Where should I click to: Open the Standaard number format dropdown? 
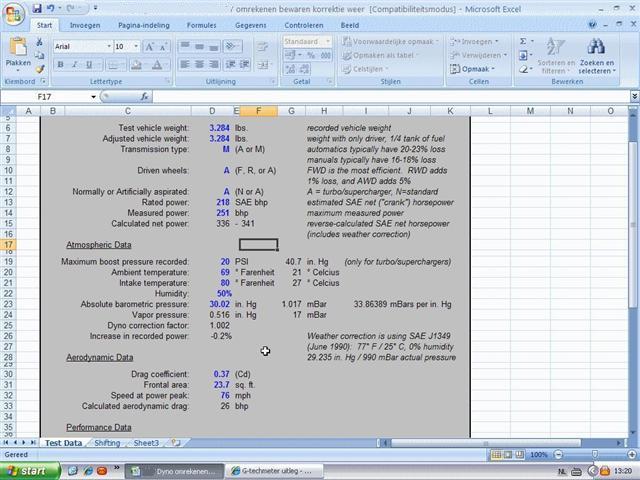(x=327, y=42)
